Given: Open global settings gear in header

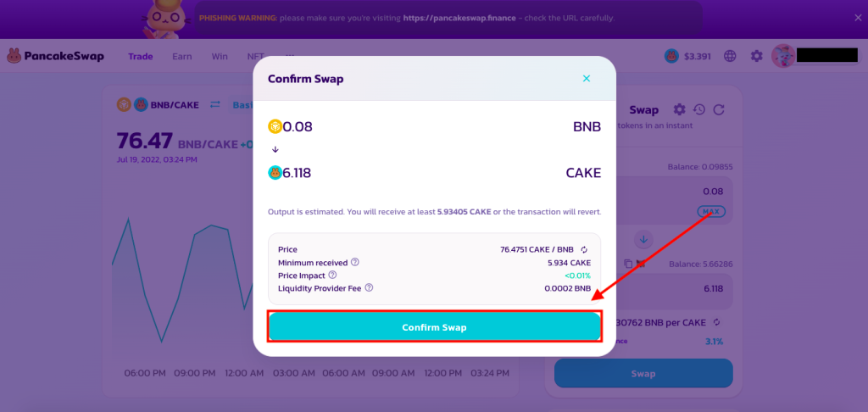Looking at the screenshot, I should (757, 56).
